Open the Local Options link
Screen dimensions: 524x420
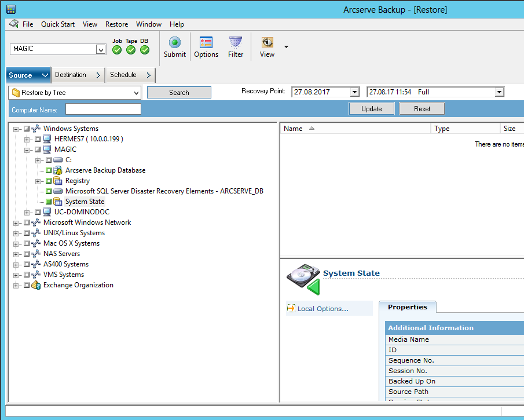[x=323, y=309]
